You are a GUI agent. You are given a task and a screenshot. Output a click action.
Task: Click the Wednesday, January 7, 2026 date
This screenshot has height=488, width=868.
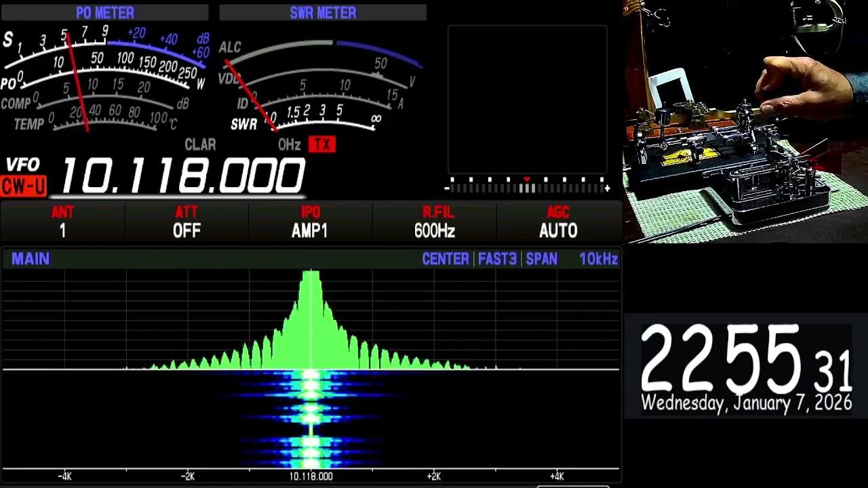(x=746, y=403)
